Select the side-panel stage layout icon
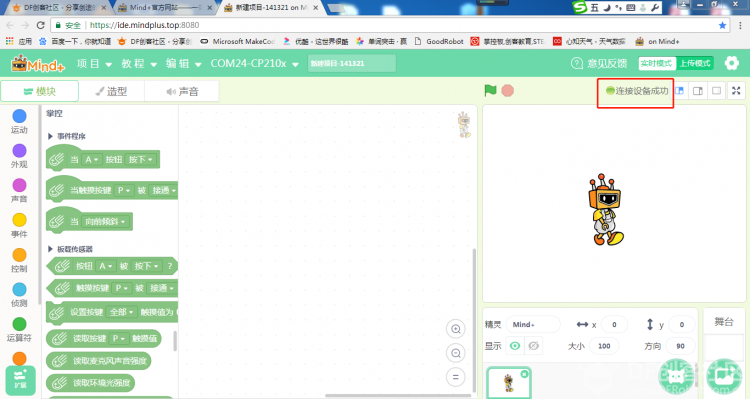Image resolution: width=750 pixels, height=399 pixels. pyautogui.click(x=697, y=90)
